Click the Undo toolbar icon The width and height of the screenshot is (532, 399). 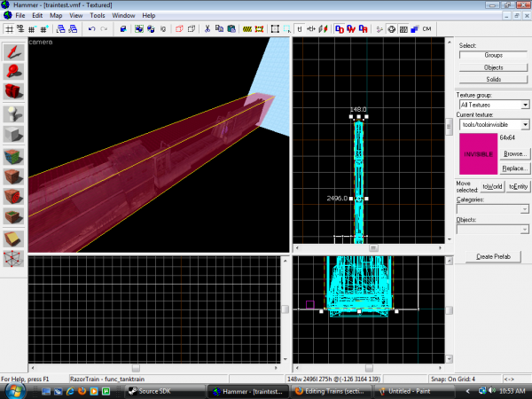point(91,28)
